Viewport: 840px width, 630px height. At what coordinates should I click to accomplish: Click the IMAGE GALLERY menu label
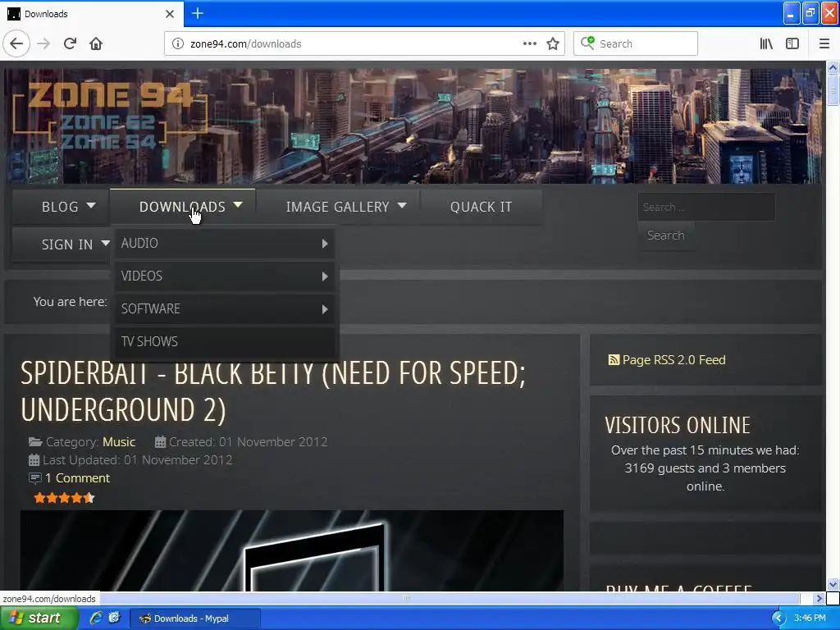pos(337,207)
